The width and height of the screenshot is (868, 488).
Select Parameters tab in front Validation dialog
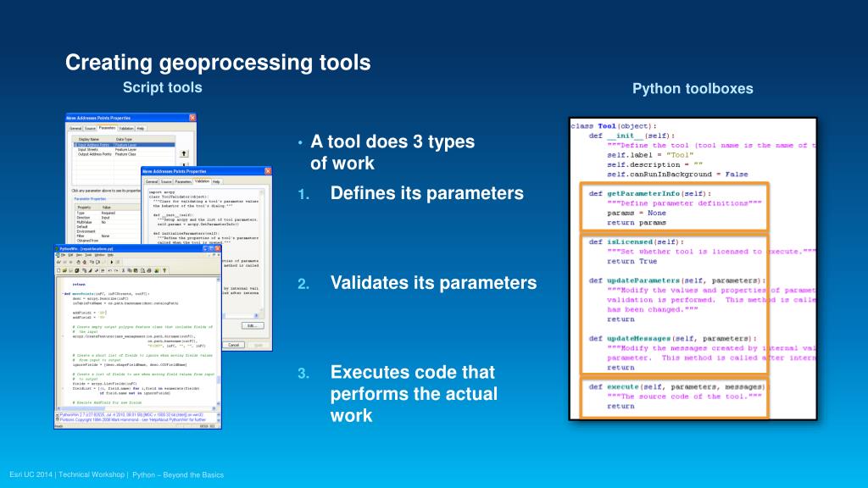[183, 181]
